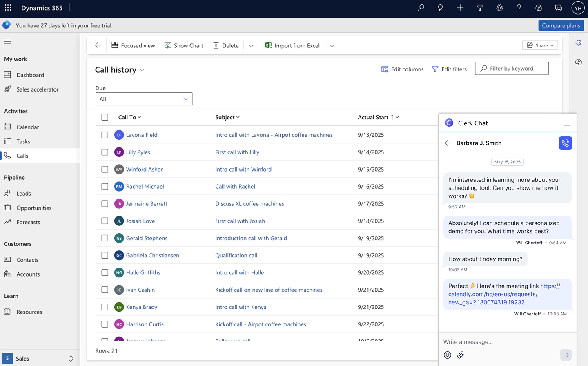
Task: Open the Dynamics 365 app launcher grid
Action: (8, 8)
